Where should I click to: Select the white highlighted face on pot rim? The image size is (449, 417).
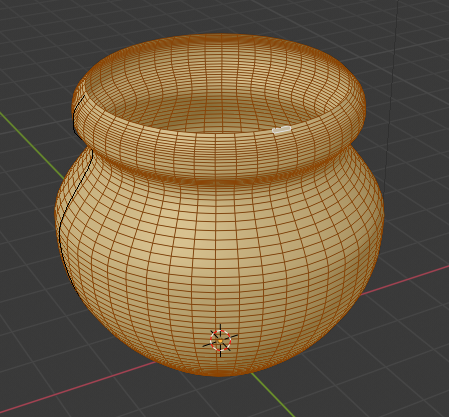(282, 130)
